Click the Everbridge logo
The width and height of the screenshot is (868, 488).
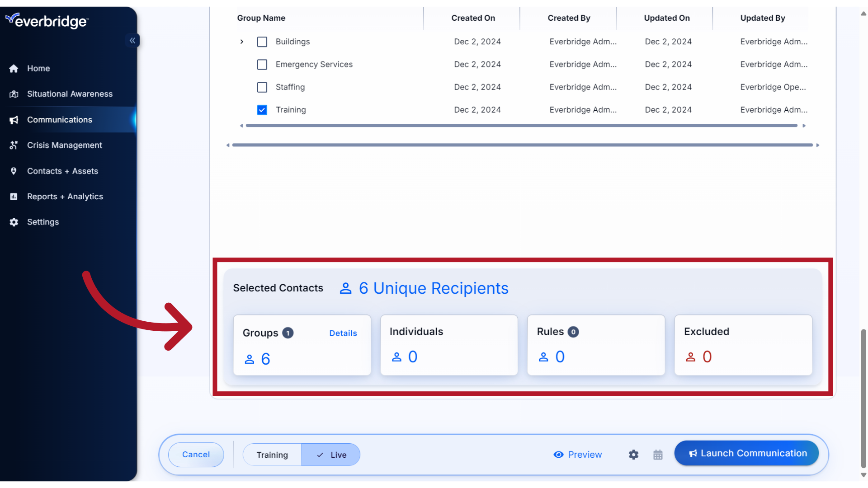coord(47,21)
